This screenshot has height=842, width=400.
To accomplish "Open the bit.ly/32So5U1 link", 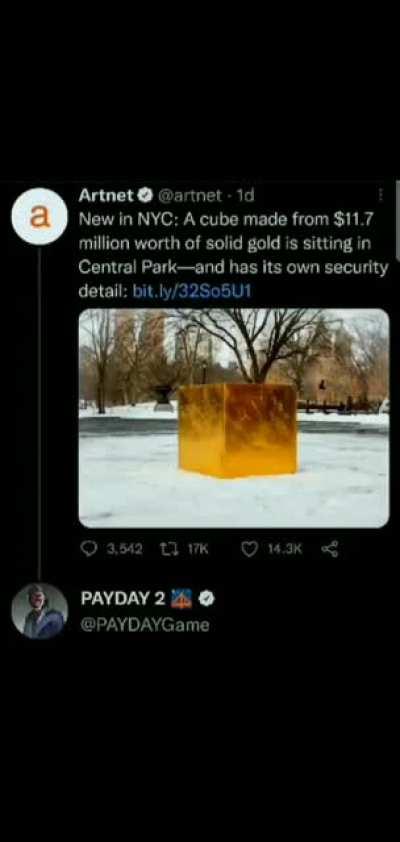I will [x=192, y=292].
